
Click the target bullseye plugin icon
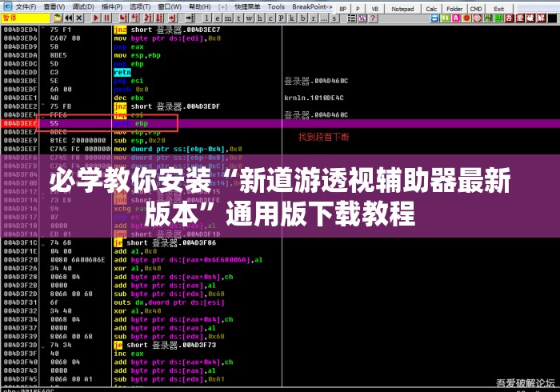click(x=477, y=18)
